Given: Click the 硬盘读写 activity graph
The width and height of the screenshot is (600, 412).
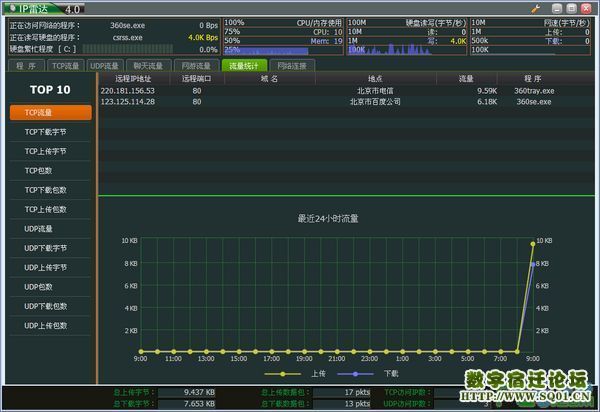Looking at the screenshot, I should coord(407,37).
